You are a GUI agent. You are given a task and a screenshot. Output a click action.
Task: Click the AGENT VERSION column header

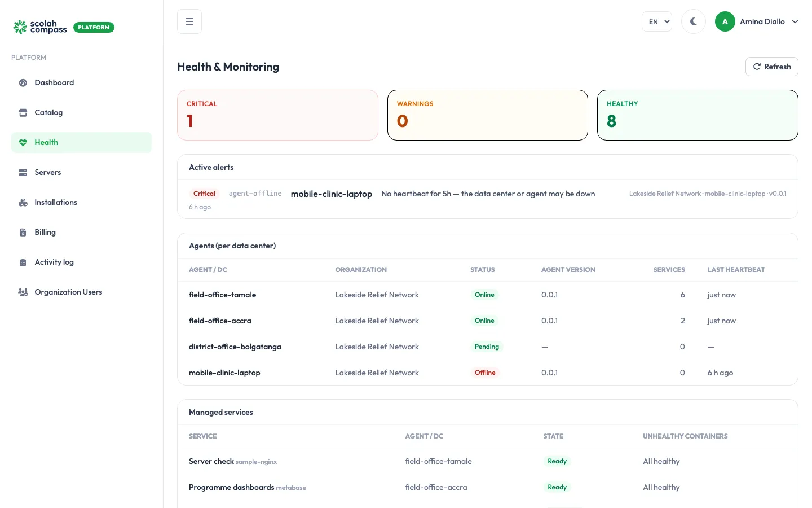[568, 270]
